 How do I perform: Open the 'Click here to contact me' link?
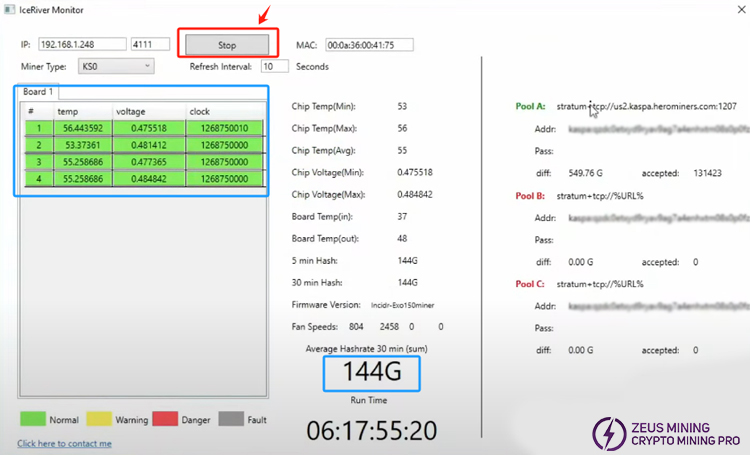pos(64,443)
